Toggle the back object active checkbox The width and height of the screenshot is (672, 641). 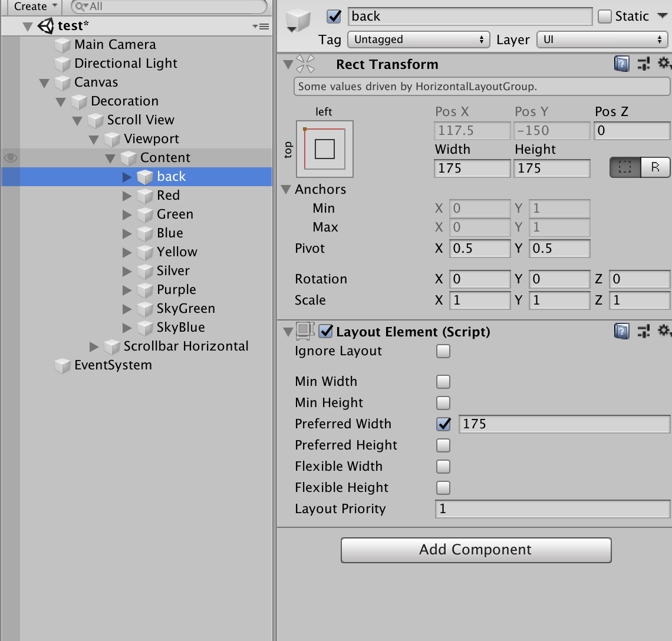(x=334, y=16)
